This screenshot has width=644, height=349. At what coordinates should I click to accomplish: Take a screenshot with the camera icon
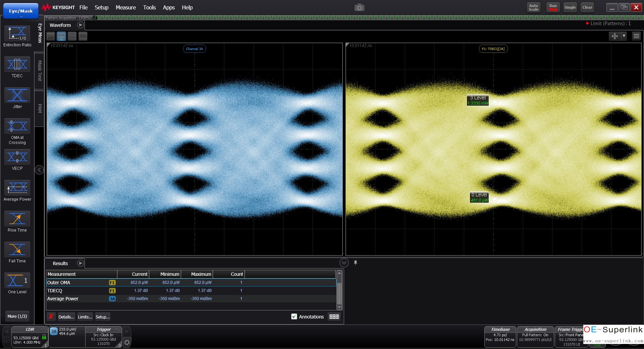[359, 8]
